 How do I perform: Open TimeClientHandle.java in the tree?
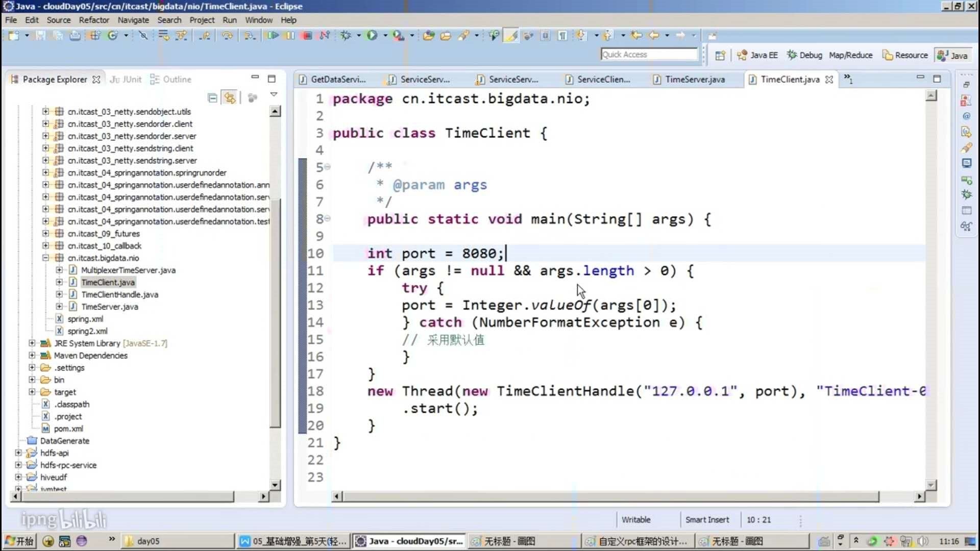click(x=119, y=294)
